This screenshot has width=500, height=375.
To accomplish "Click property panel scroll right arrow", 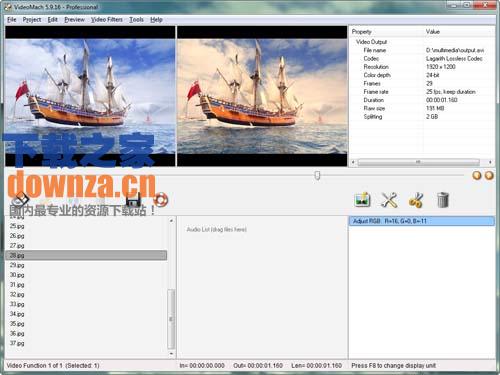I will (x=490, y=162).
